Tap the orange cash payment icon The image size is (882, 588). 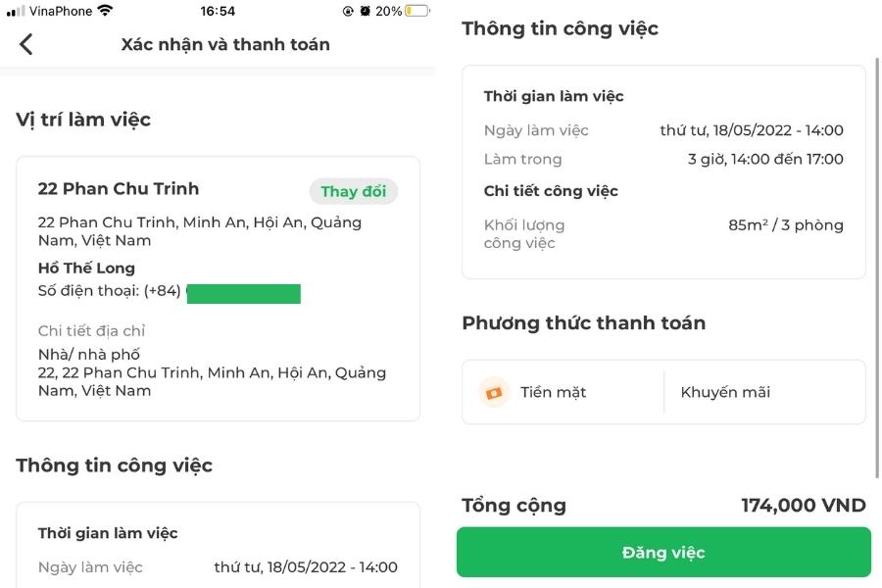pos(494,392)
